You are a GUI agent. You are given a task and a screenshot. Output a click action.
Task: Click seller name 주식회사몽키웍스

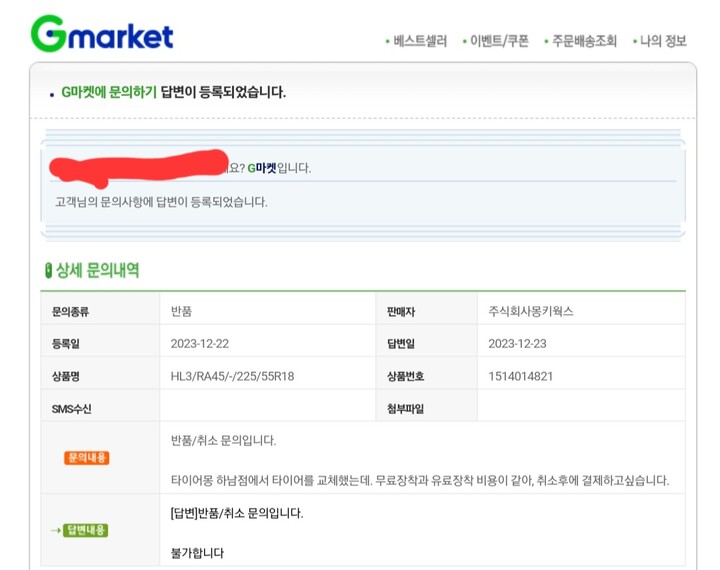tap(531, 311)
